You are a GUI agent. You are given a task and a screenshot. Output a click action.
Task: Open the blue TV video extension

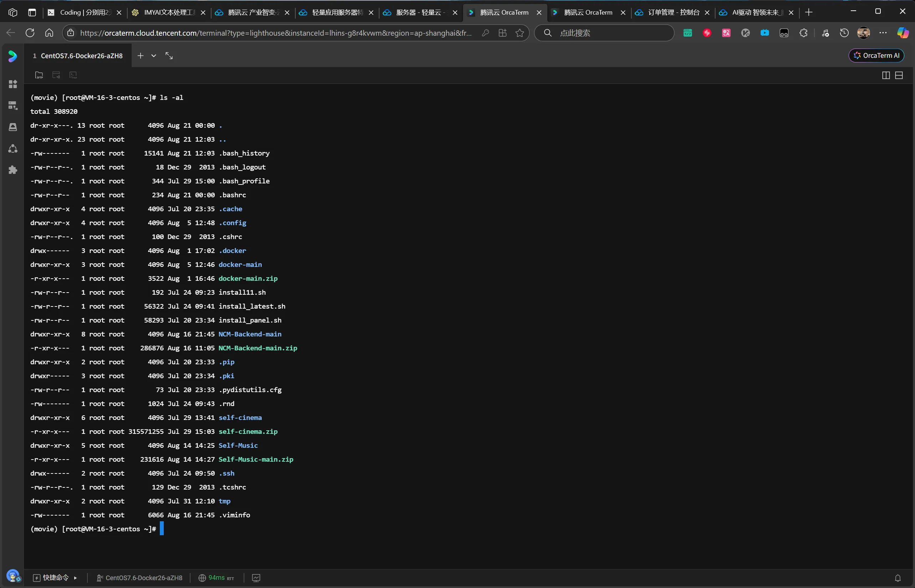point(764,33)
